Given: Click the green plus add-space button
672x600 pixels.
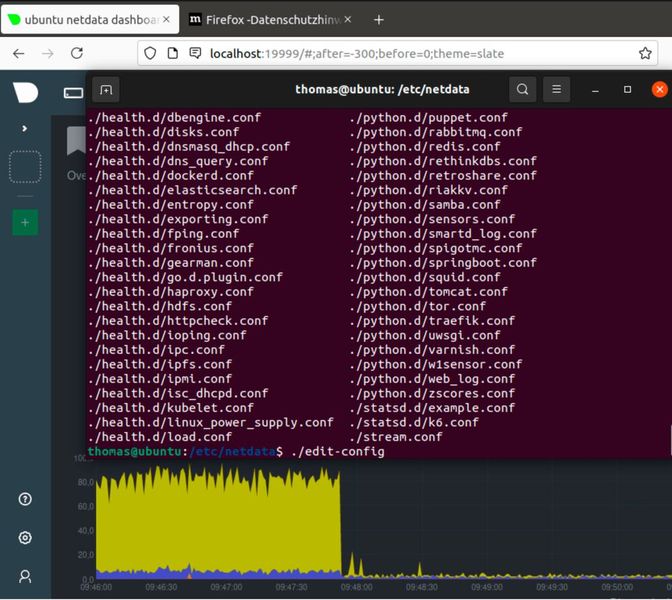Looking at the screenshot, I should pos(25,222).
